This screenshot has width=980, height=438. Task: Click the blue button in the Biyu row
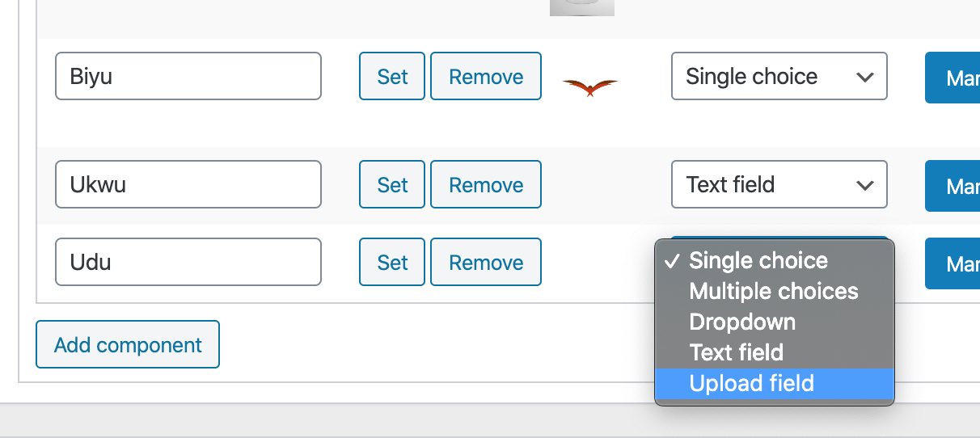tap(953, 78)
